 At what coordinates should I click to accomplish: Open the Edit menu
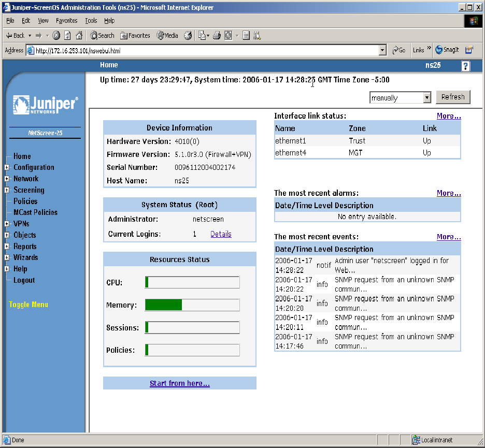point(26,21)
